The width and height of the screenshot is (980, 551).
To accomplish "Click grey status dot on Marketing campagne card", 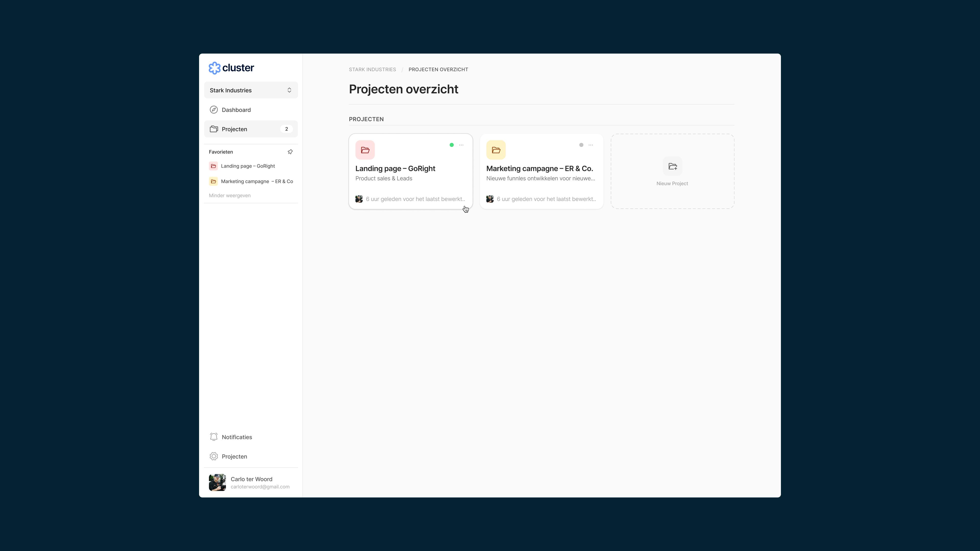I will tap(581, 145).
